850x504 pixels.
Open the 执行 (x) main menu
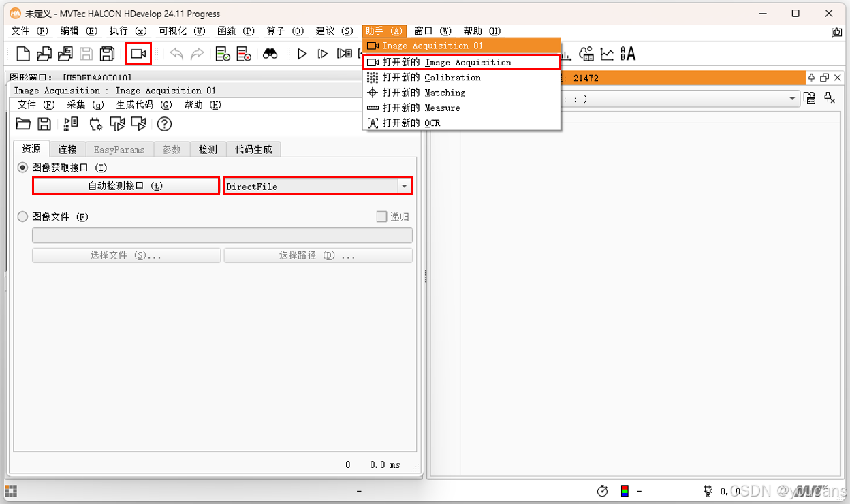pyautogui.click(x=128, y=31)
